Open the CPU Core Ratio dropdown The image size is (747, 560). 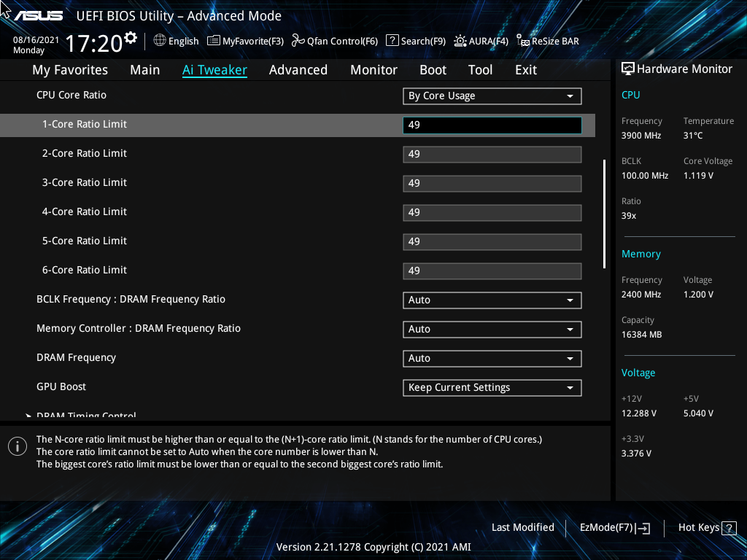coord(492,96)
